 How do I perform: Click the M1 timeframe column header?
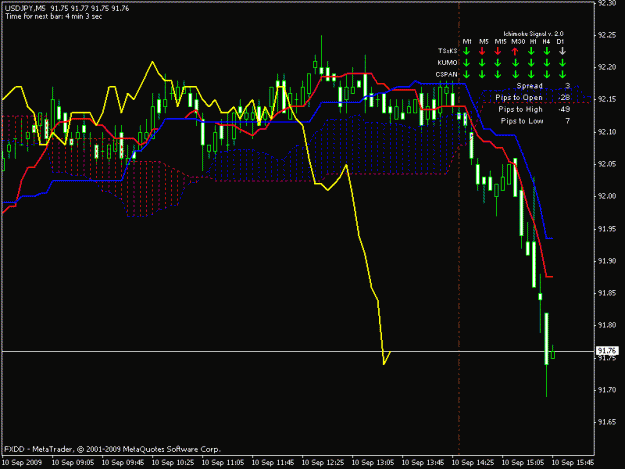[x=467, y=41]
